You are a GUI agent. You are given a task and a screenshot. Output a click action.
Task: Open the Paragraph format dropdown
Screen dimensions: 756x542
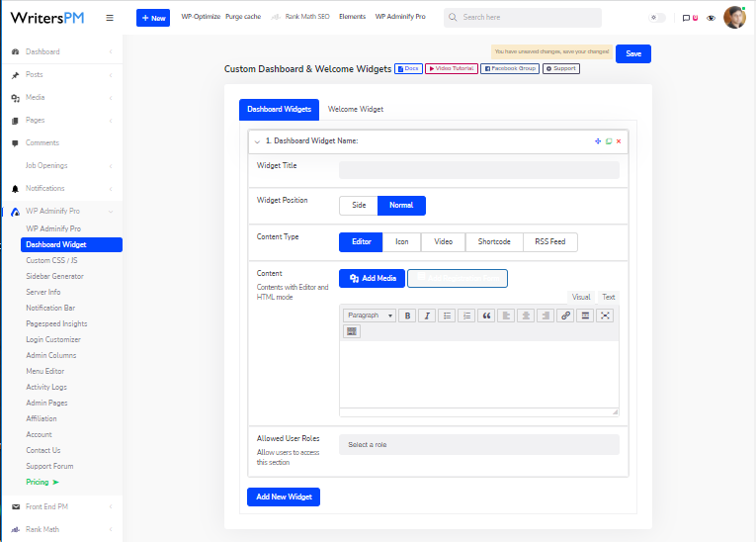pyautogui.click(x=370, y=316)
